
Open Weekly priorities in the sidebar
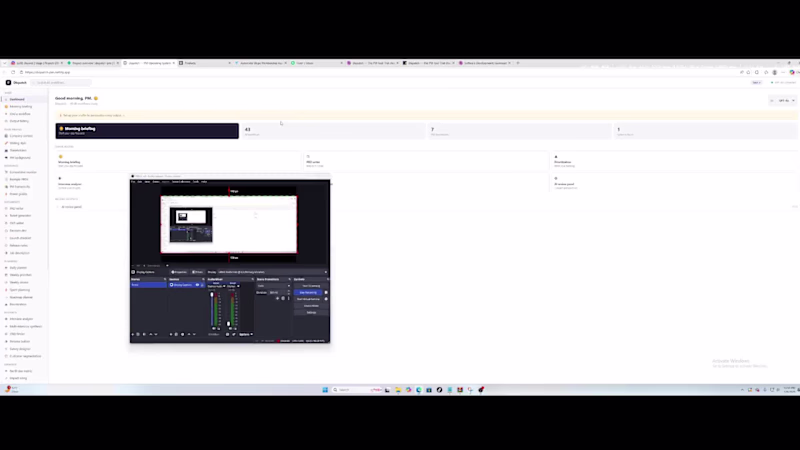tap(20, 275)
